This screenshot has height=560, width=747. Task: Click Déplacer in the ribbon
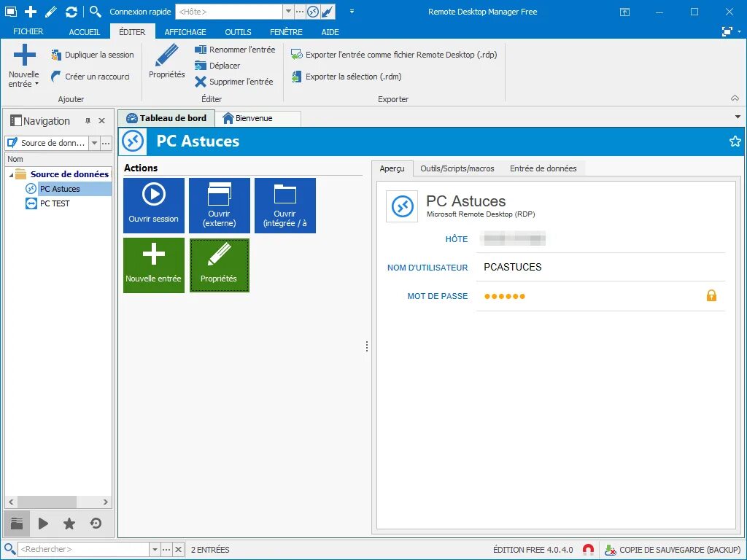[217, 66]
